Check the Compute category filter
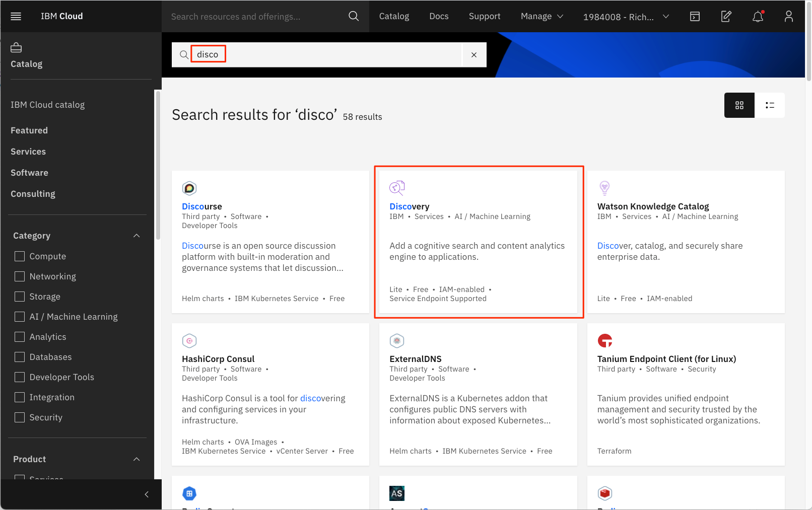 [x=20, y=256]
